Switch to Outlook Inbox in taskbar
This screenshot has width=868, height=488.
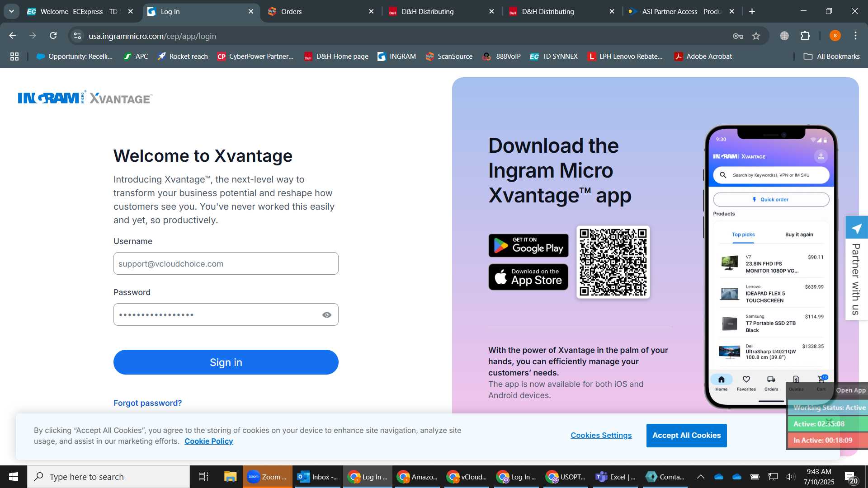[317, 477]
